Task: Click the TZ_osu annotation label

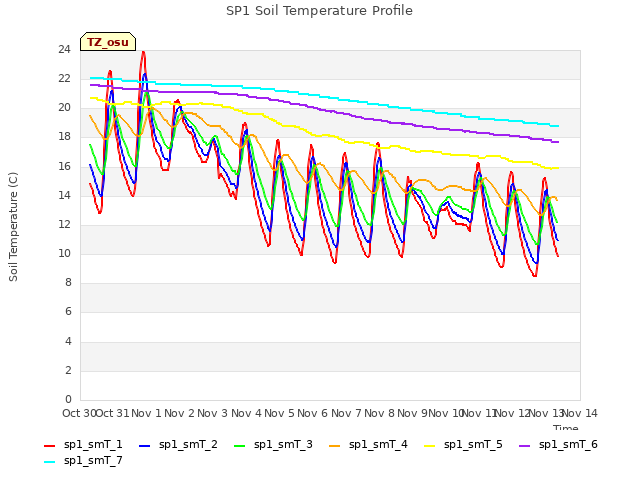Action: [x=108, y=42]
